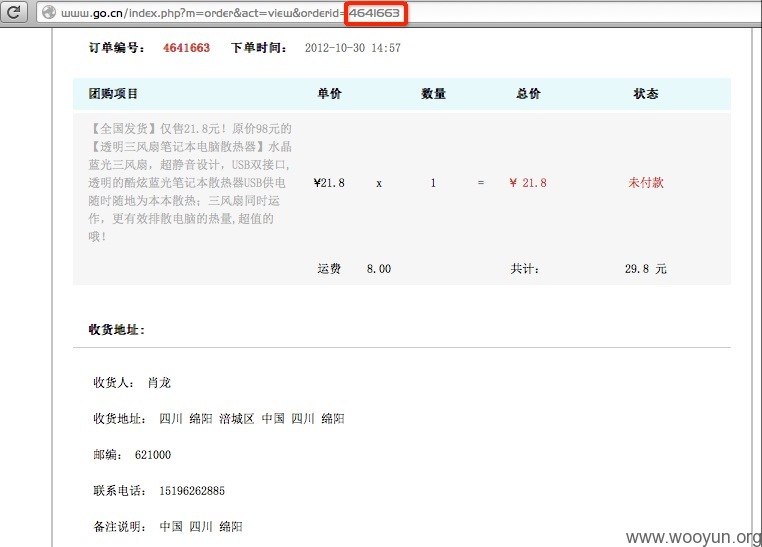Click the bold 收货地址 section heading
The height and width of the screenshot is (547, 762).
(117, 330)
